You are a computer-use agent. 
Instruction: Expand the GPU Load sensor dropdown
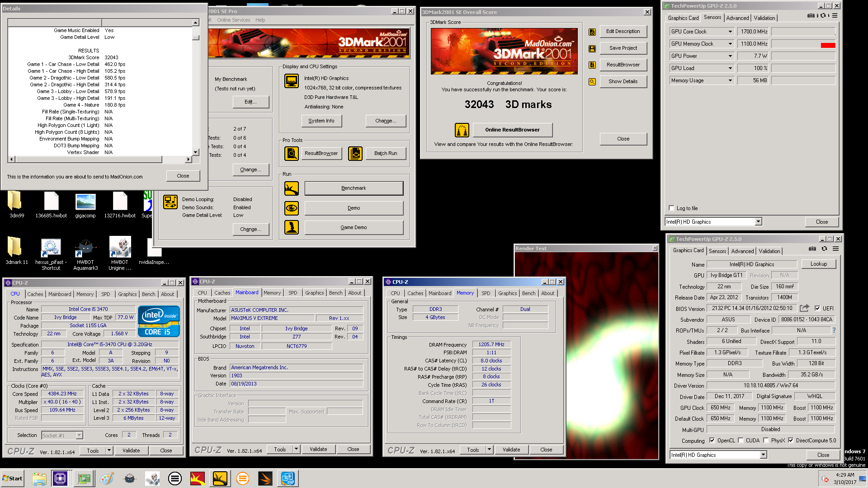point(730,68)
